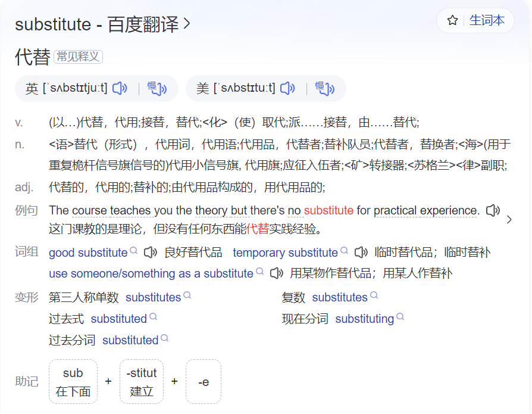Click British phonetic [ˈsʌbstɪtjuːt]
The height and width of the screenshot is (414, 532).
click(74, 88)
